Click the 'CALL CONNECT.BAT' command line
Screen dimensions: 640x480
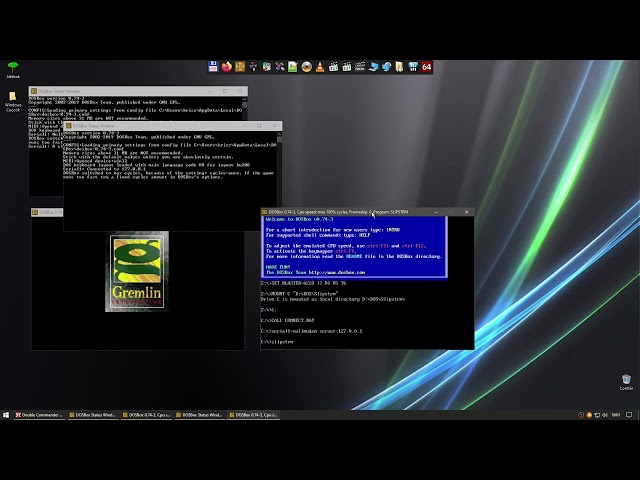[287, 320]
